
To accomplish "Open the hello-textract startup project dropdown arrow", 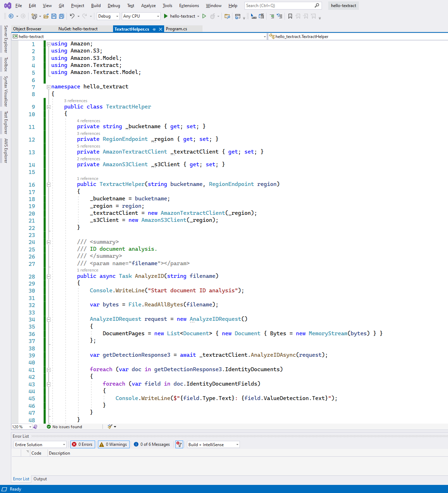I will [198, 16].
